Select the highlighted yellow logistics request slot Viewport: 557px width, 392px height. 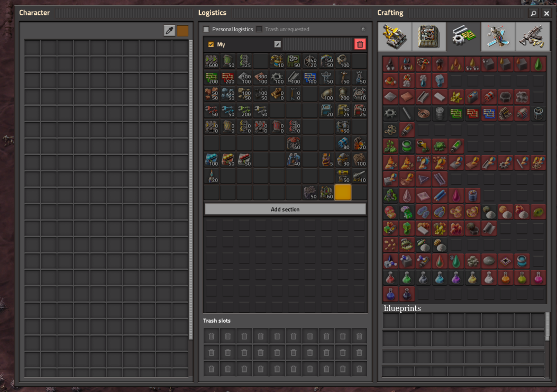pos(343,192)
